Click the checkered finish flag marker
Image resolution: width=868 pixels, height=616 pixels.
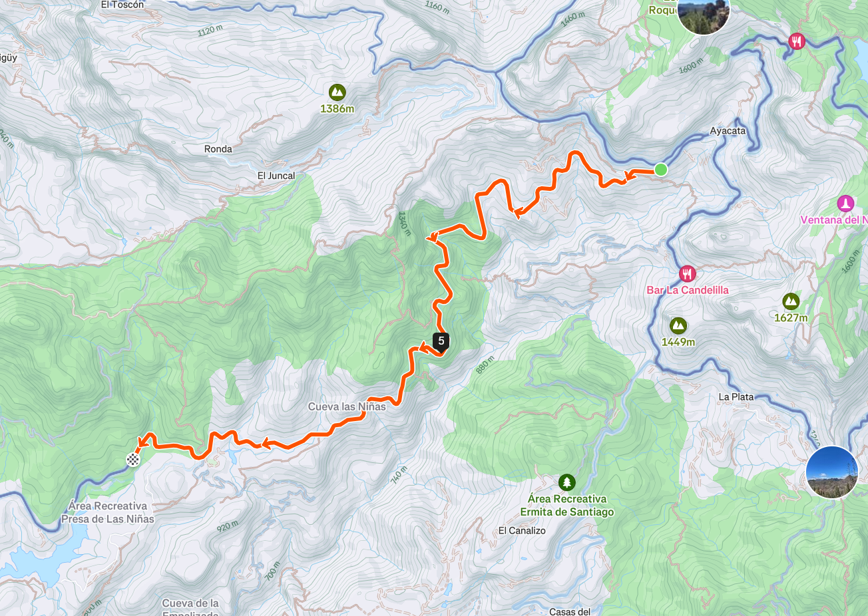click(x=133, y=459)
